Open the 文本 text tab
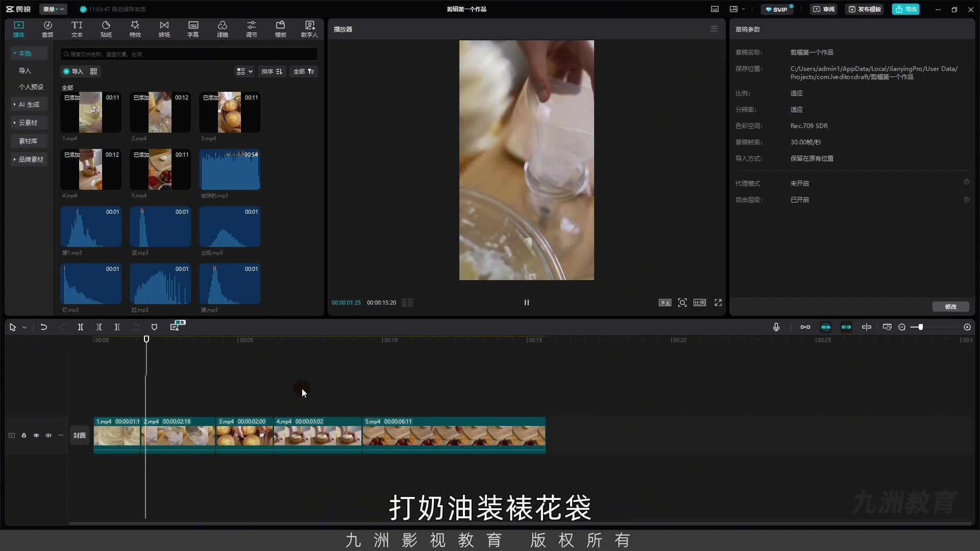Image resolution: width=980 pixels, height=551 pixels. [x=77, y=29]
